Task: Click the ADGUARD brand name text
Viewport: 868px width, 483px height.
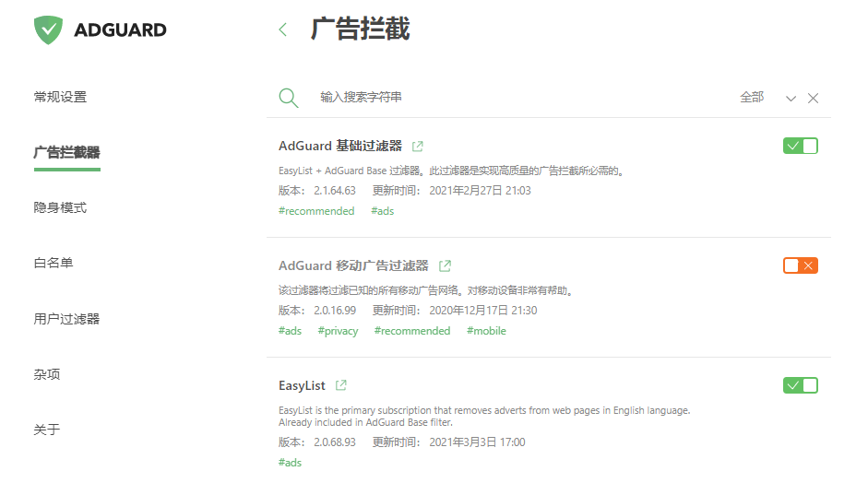Action: tap(120, 29)
